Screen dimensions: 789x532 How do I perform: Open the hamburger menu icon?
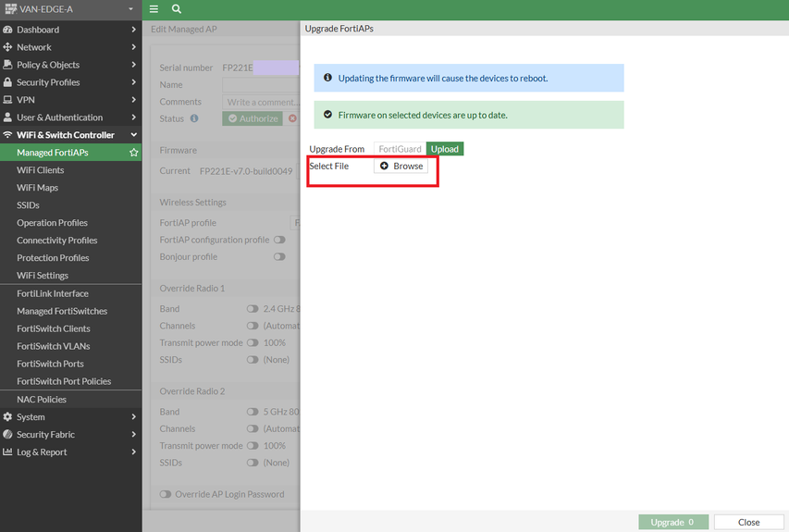pos(154,9)
